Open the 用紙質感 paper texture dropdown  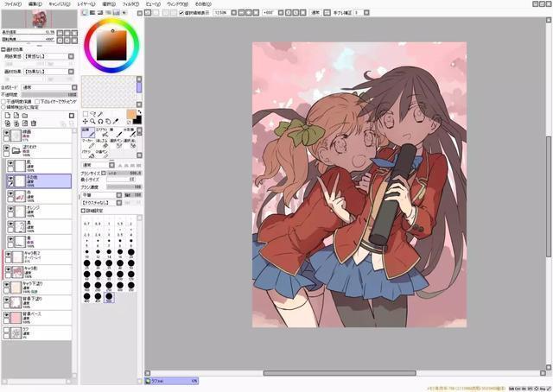pyautogui.click(x=71, y=56)
